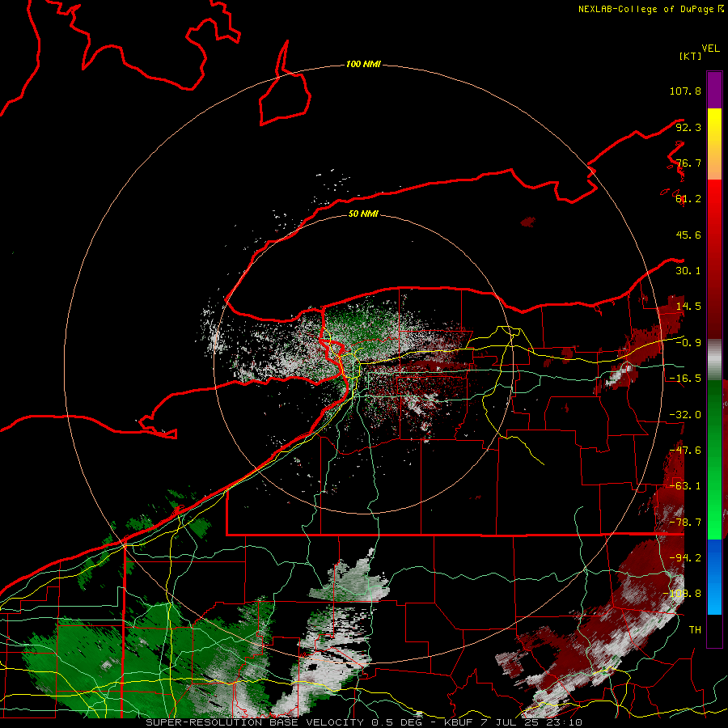This screenshot has height=728, width=728.
Task: Click the 61.2 legend value
Action: click(x=688, y=199)
